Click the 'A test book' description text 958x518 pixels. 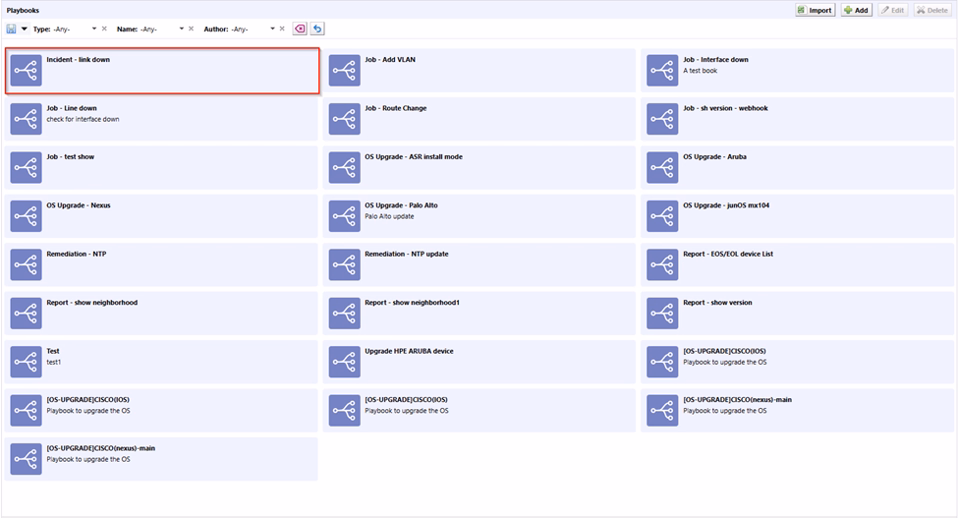coord(700,71)
